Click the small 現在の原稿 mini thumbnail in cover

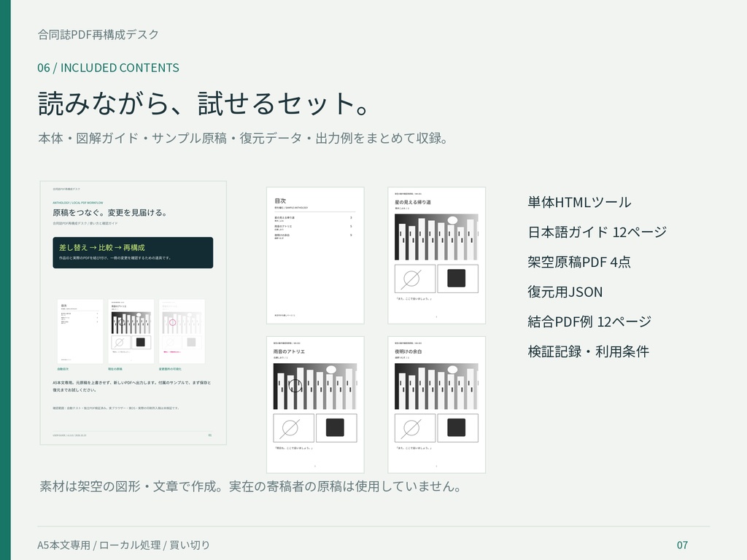coord(131,332)
